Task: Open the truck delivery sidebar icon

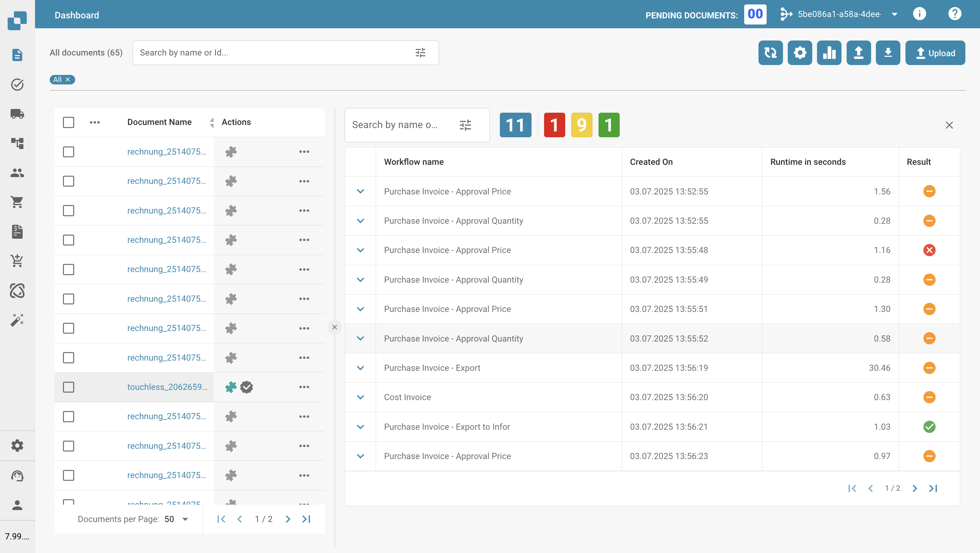Action: coord(17,113)
